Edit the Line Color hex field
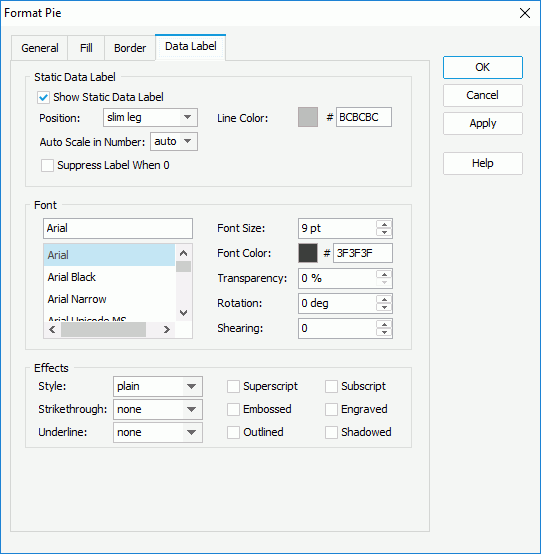This screenshot has width=541, height=554. (364, 117)
